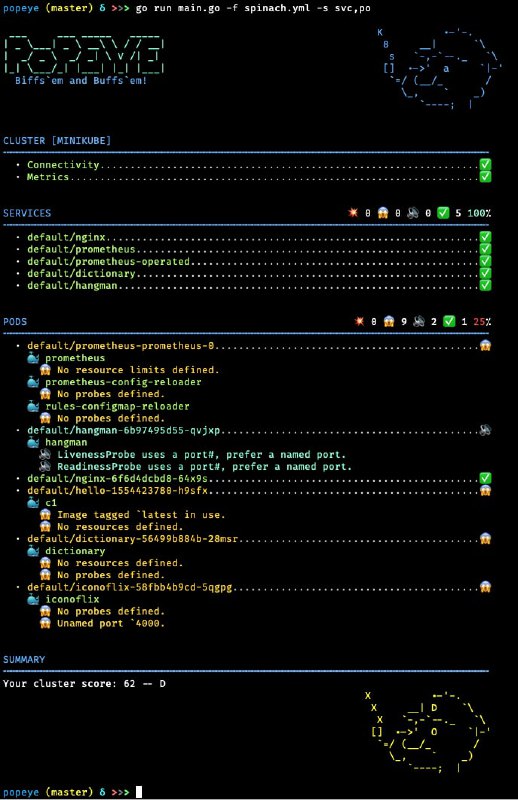Click 'popeye (master)' in the bottom prompt
The width and height of the screenshot is (518, 800).
pos(48,792)
